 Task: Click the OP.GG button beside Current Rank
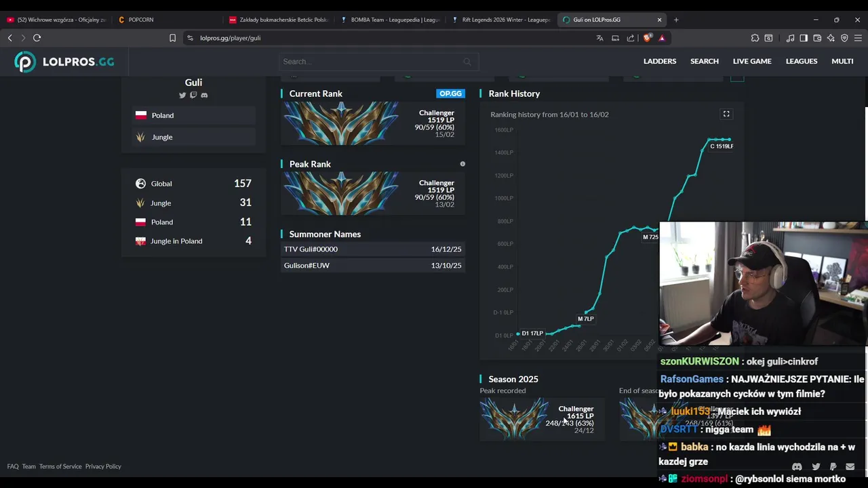click(450, 94)
